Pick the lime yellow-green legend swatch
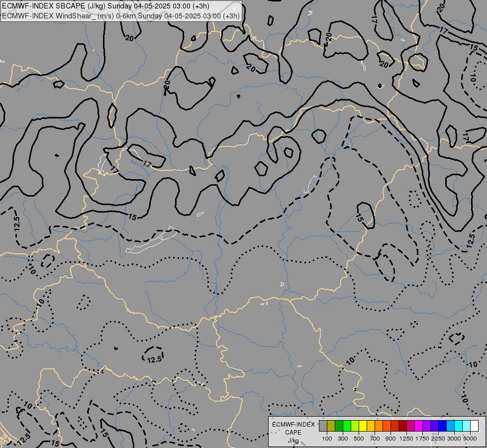This screenshot has height=448, width=487. tap(355, 426)
